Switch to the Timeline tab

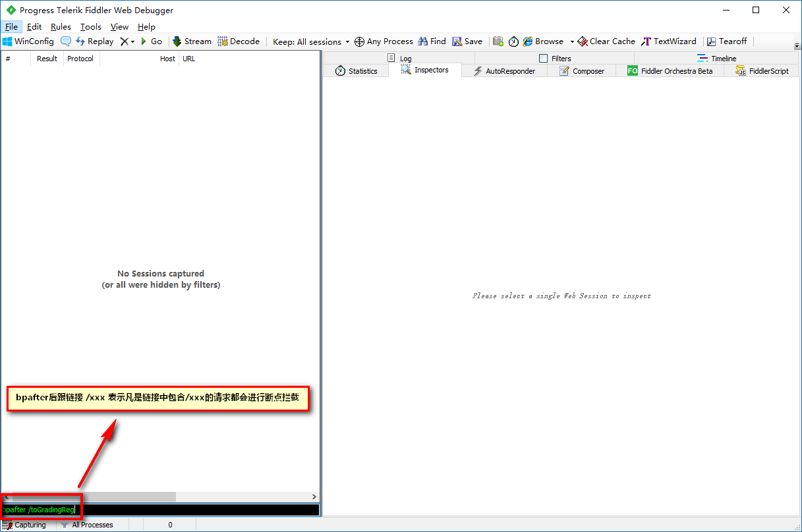pyautogui.click(x=717, y=59)
